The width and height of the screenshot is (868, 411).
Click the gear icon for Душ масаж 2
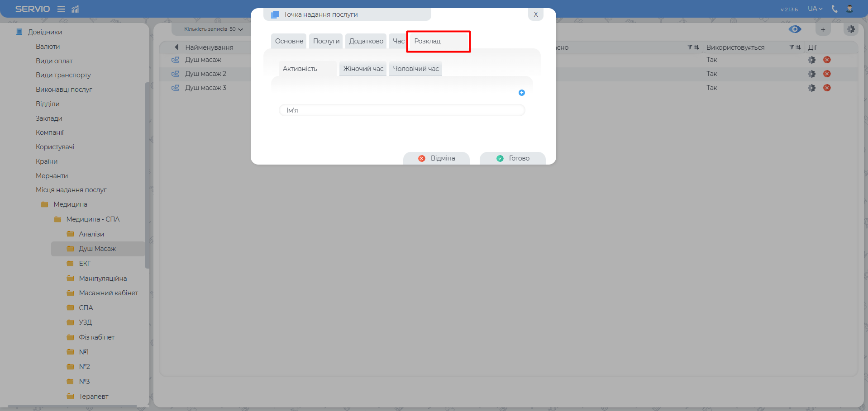coord(811,74)
